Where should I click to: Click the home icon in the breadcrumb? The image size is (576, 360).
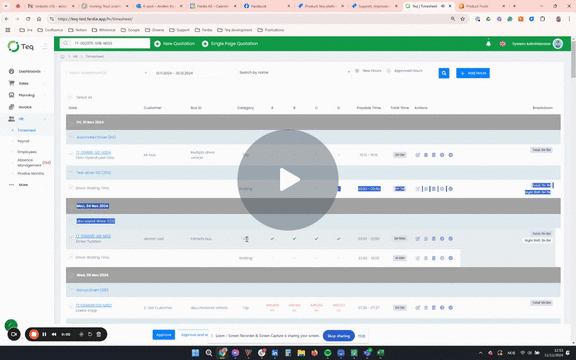point(62,57)
